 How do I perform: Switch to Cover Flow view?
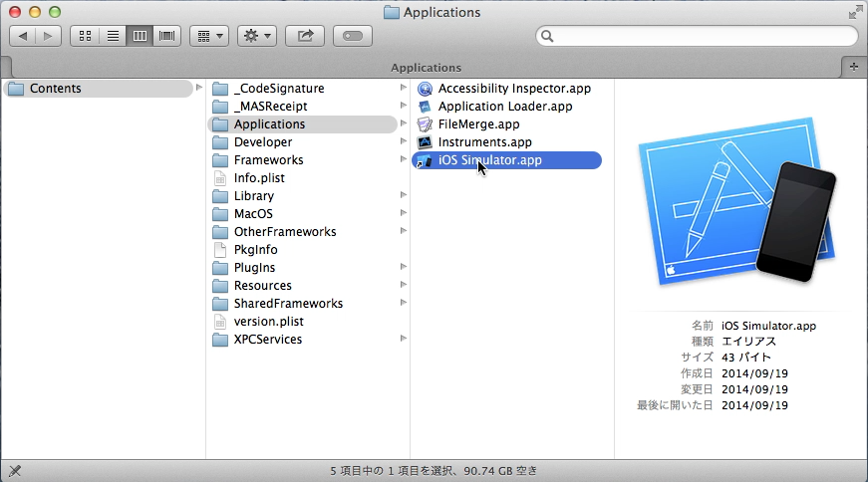click(x=166, y=36)
